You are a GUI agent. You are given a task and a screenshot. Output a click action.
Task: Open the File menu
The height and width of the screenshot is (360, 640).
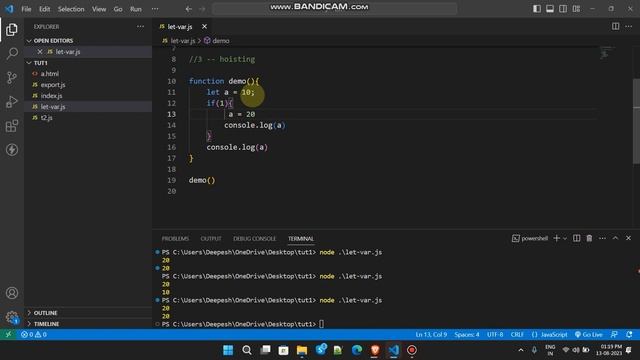click(x=26, y=9)
